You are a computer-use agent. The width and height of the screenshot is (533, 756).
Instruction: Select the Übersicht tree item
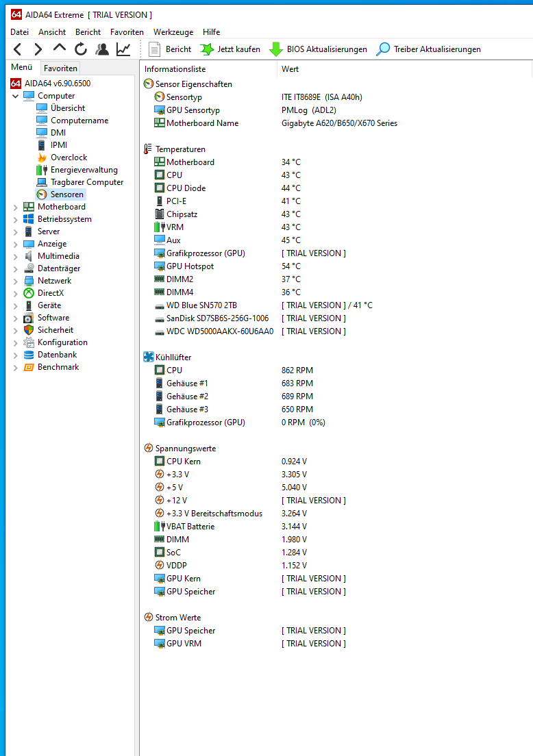pyautogui.click(x=68, y=108)
